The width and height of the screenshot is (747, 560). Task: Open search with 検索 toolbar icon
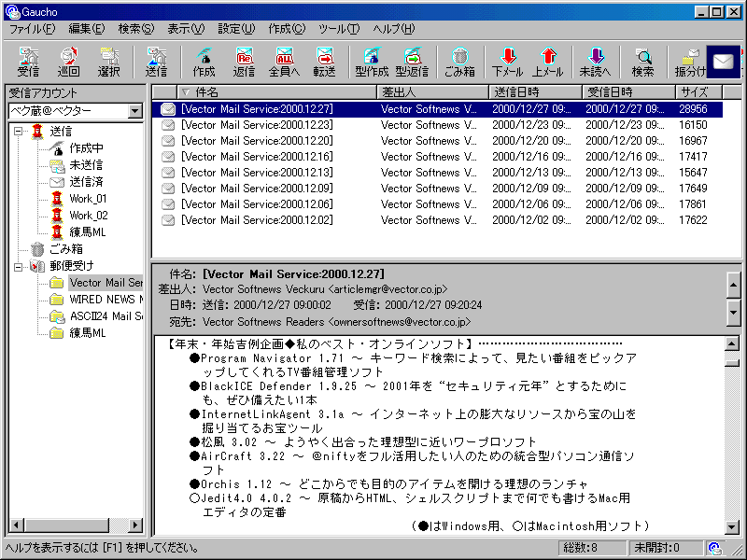[643, 62]
